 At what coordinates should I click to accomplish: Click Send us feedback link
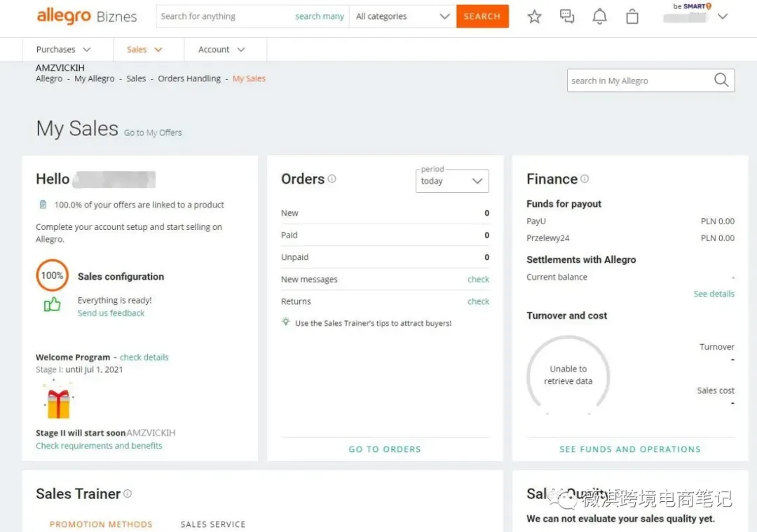tap(111, 313)
